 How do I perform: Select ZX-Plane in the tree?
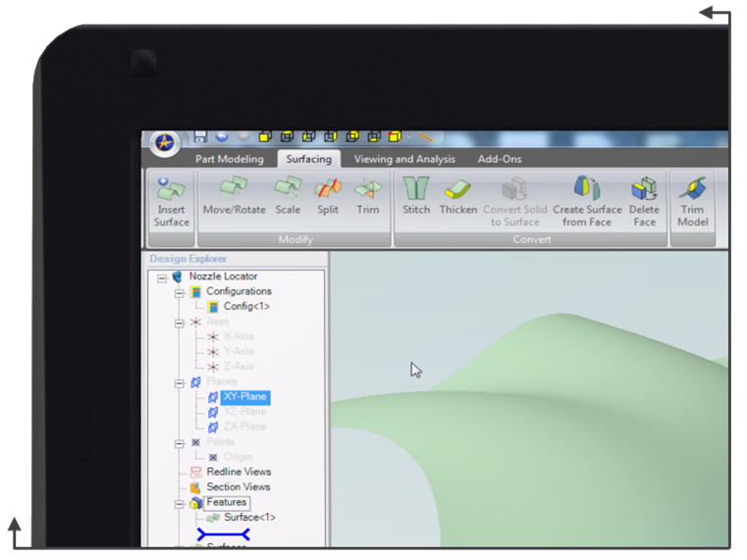[x=244, y=427]
